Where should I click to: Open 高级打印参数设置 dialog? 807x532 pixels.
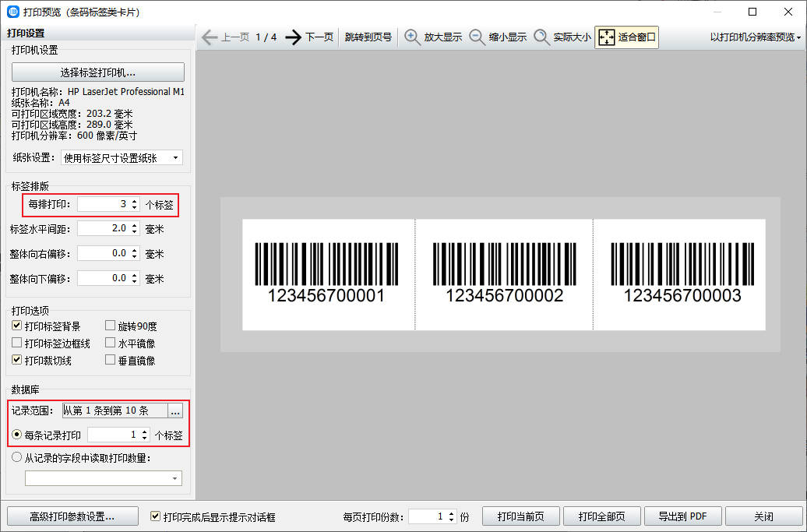[72, 516]
